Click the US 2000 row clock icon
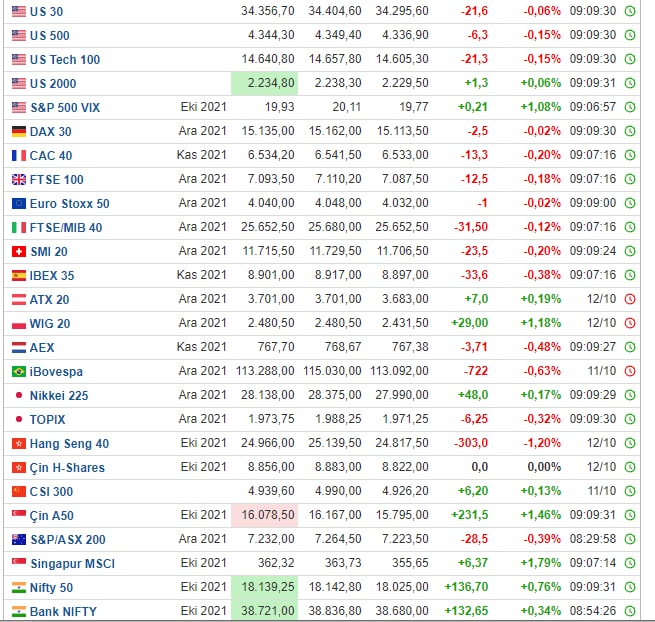Screen dimensions: 655x622 pyautogui.click(x=630, y=83)
